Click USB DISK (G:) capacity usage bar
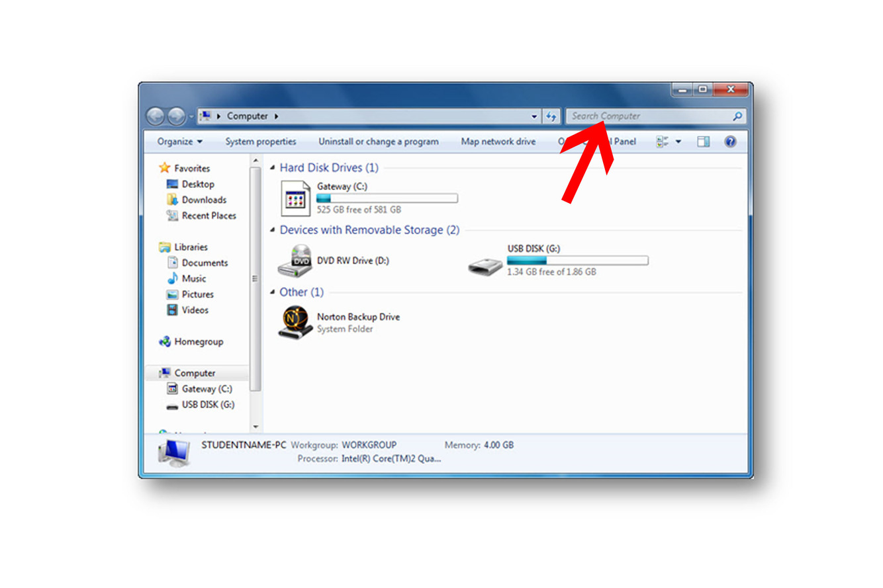The image size is (883, 588). pos(578,261)
